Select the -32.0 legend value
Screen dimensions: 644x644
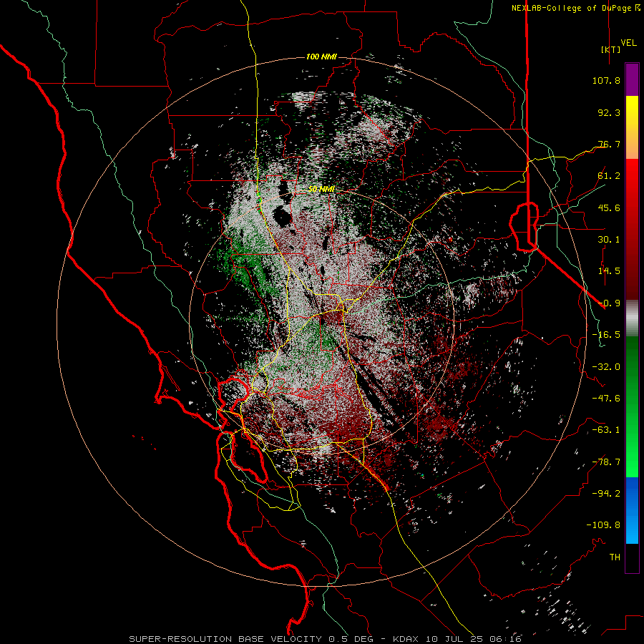point(606,367)
